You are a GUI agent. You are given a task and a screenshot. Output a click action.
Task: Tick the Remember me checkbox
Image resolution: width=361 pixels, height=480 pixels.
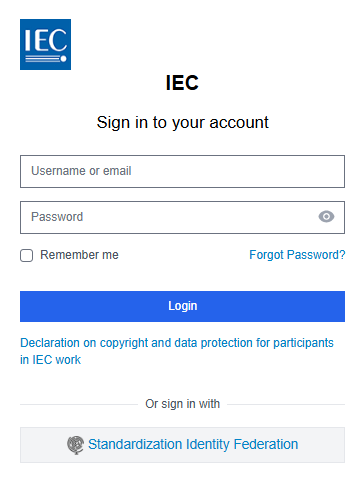[x=26, y=255]
